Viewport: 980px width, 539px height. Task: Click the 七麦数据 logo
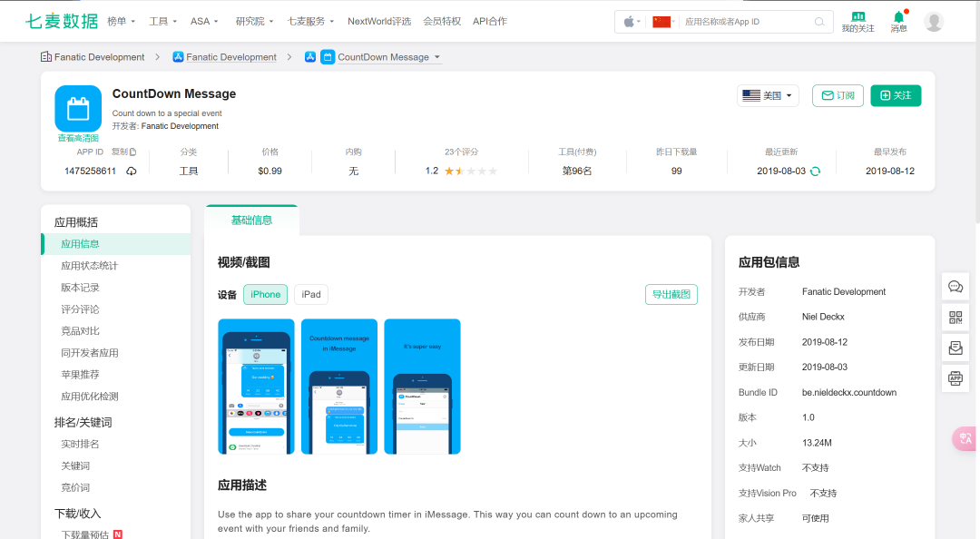point(62,21)
